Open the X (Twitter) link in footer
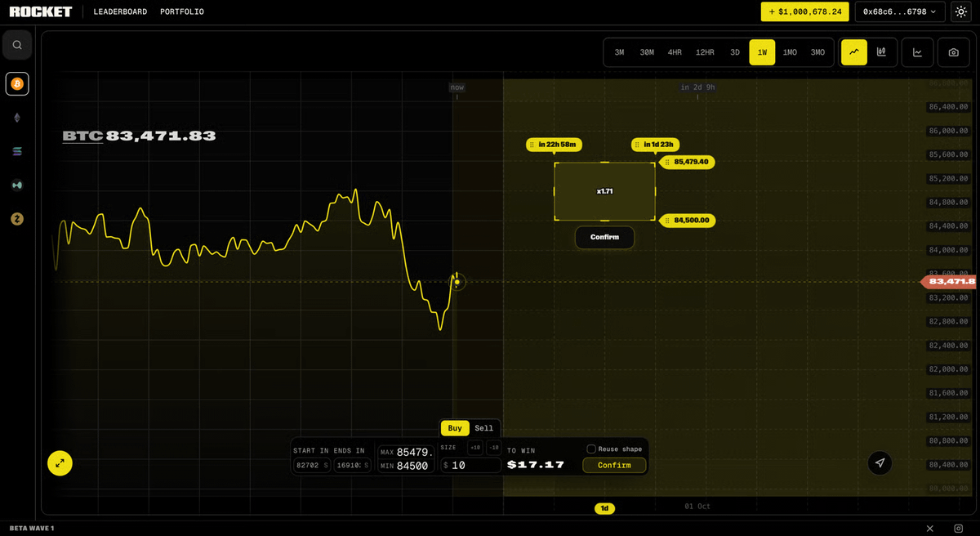Image resolution: width=980 pixels, height=536 pixels. pos(929,529)
